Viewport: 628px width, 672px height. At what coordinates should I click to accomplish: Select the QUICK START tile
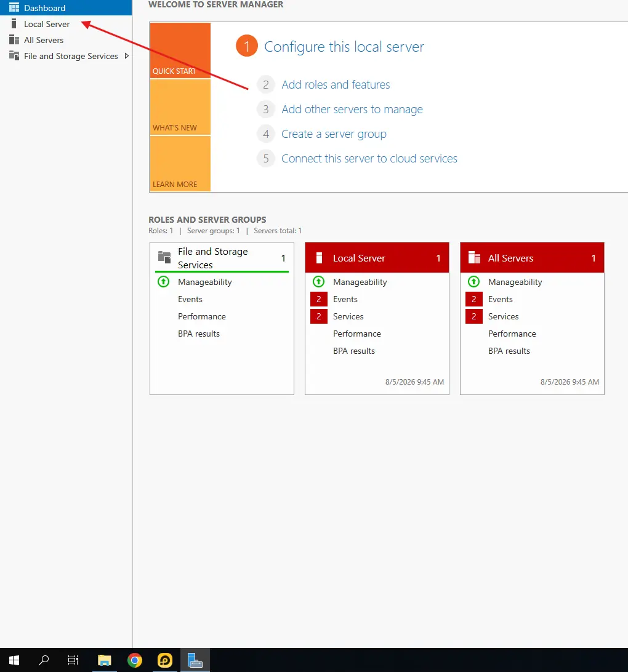[x=180, y=50]
